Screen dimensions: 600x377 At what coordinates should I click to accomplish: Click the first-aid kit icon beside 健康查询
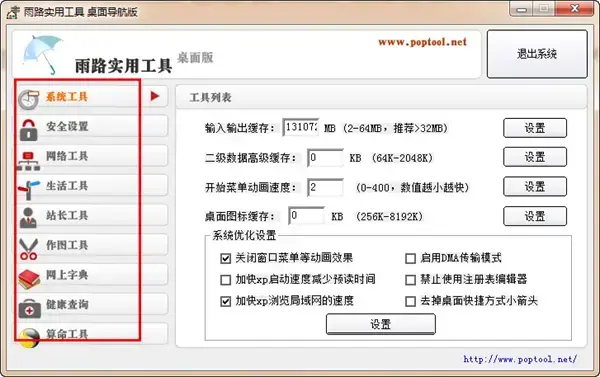coord(29,308)
